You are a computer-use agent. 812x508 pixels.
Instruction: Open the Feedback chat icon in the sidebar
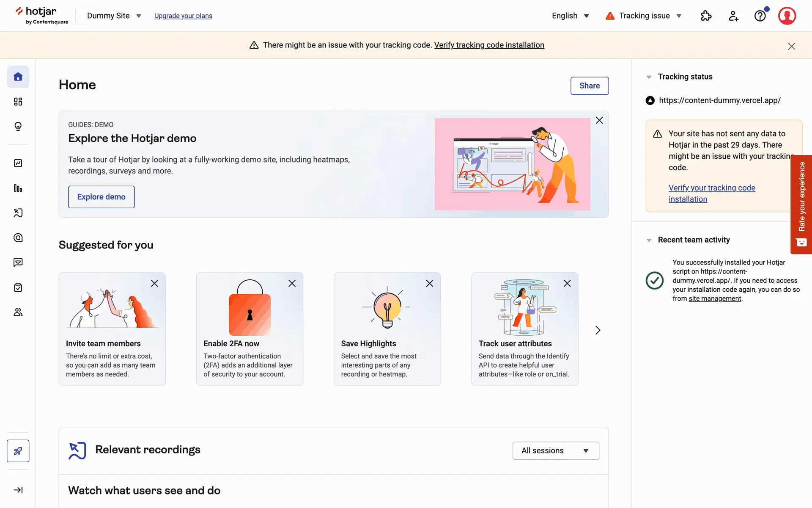18,262
